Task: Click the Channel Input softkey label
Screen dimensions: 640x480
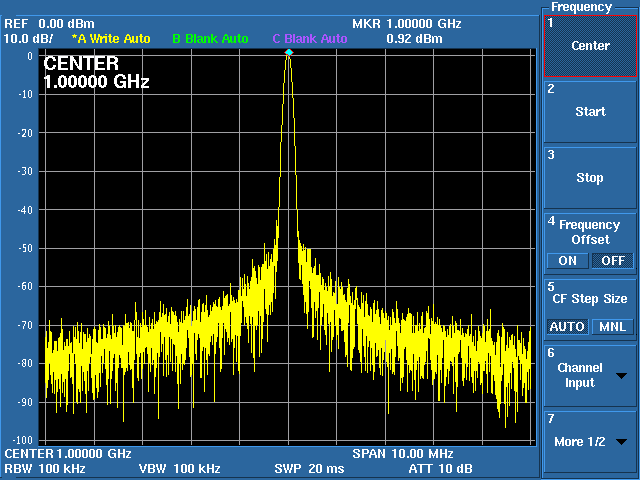Action: [x=580, y=376]
